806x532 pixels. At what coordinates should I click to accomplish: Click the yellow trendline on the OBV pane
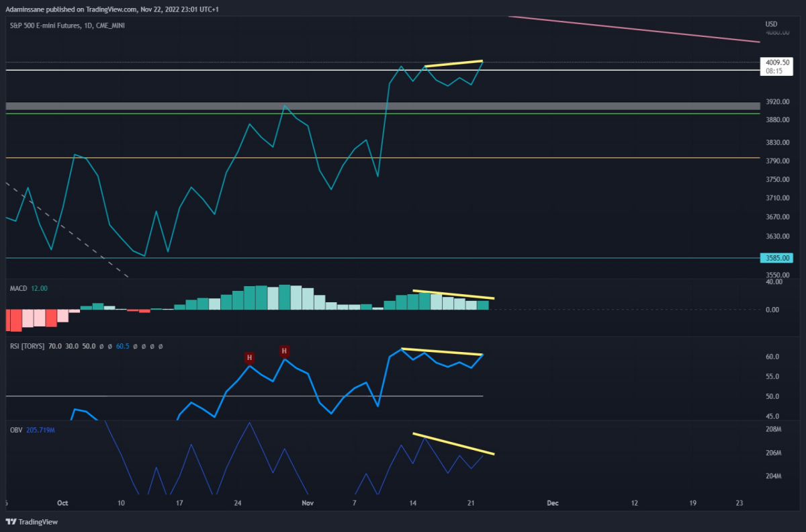point(453,444)
